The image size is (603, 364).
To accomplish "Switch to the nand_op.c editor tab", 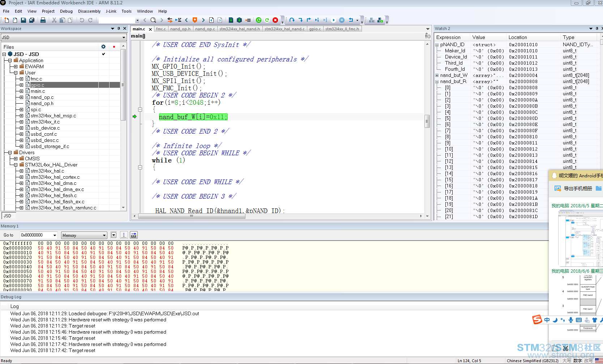I will coord(205,29).
